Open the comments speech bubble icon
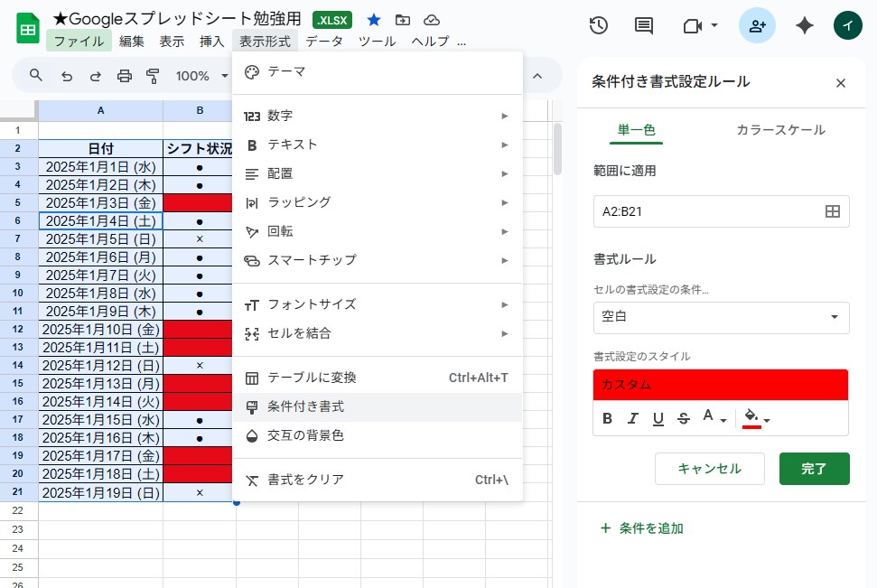 click(x=644, y=25)
